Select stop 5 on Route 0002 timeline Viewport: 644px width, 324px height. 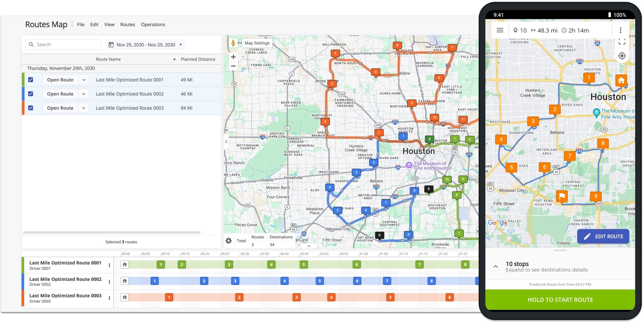tap(320, 281)
